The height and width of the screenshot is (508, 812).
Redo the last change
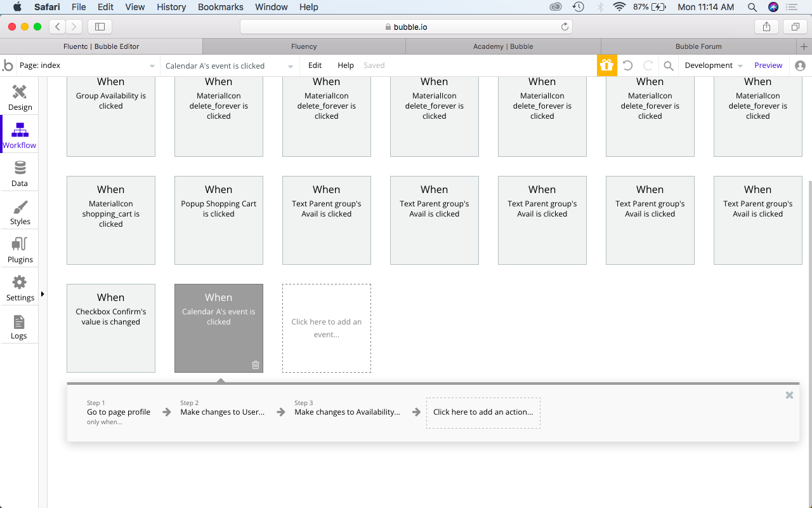(x=648, y=65)
